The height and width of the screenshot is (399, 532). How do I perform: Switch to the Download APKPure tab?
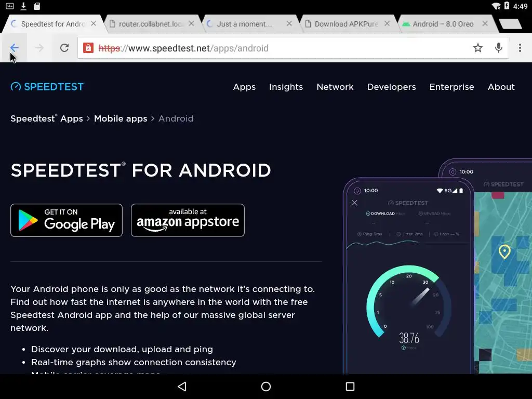tap(346, 24)
